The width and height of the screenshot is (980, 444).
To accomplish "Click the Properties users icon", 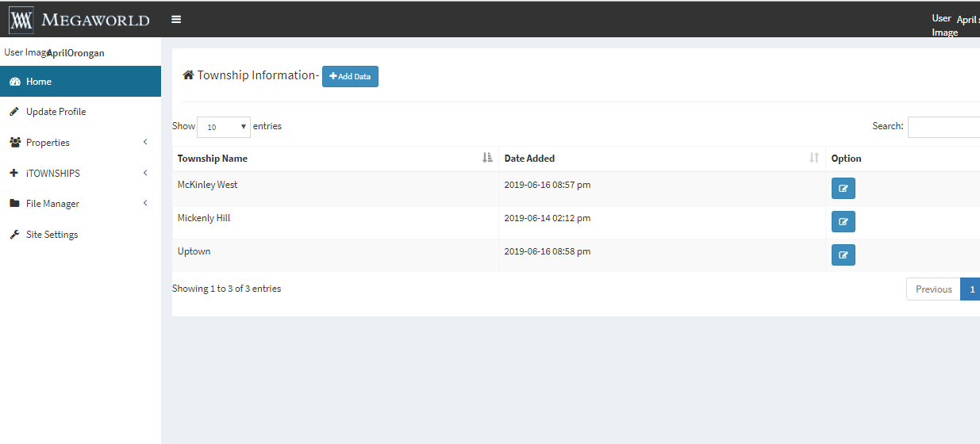I will pyautogui.click(x=14, y=143).
